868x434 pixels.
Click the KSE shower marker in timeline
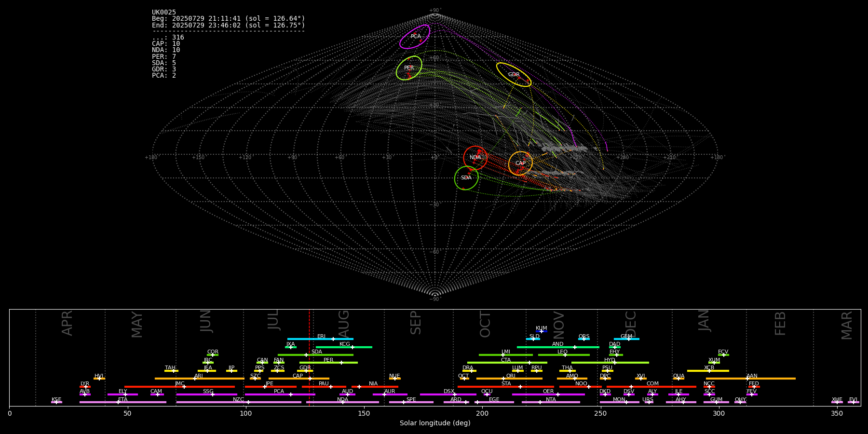[x=56, y=402]
